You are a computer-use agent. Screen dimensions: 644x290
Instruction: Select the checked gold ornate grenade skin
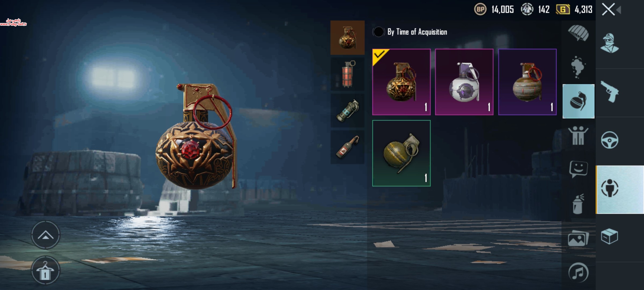[x=401, y=82]
